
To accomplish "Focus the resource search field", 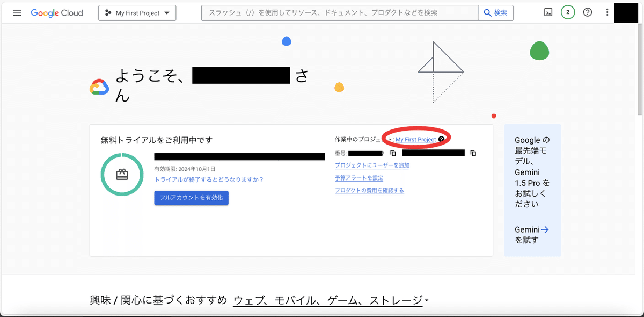I will 340,13.
